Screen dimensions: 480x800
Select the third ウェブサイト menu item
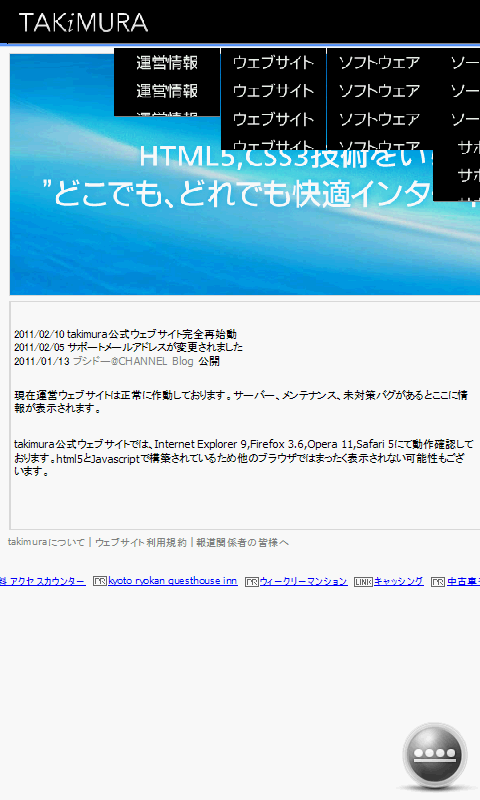point(273,119)
